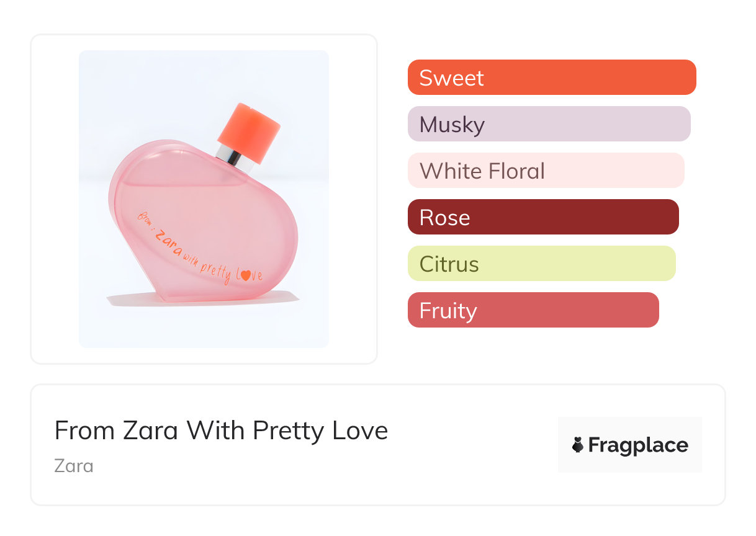Click the word "pretty" printed on bottle

coord(217,271)
